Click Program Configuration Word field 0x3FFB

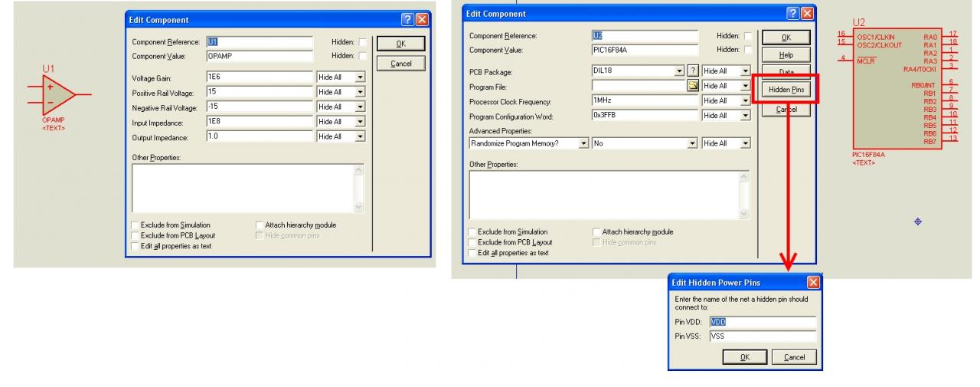point(645,115)
